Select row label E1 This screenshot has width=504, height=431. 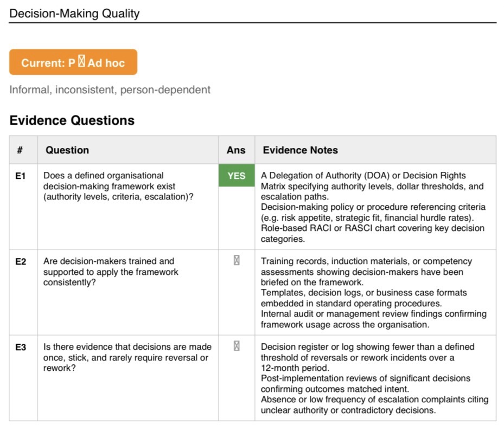pyautogui.click(x=20, y=176)
